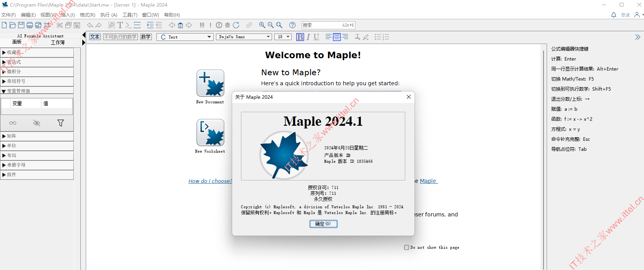Open the paragraph style dropdown showing Text
Viewport: 644px width, 270px height.
(x=185, y=37)
